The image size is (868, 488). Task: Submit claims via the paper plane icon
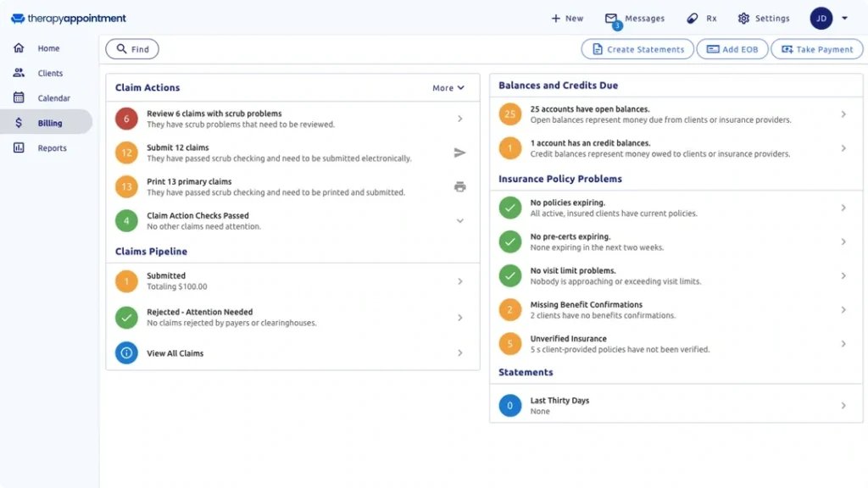point(459,153)
